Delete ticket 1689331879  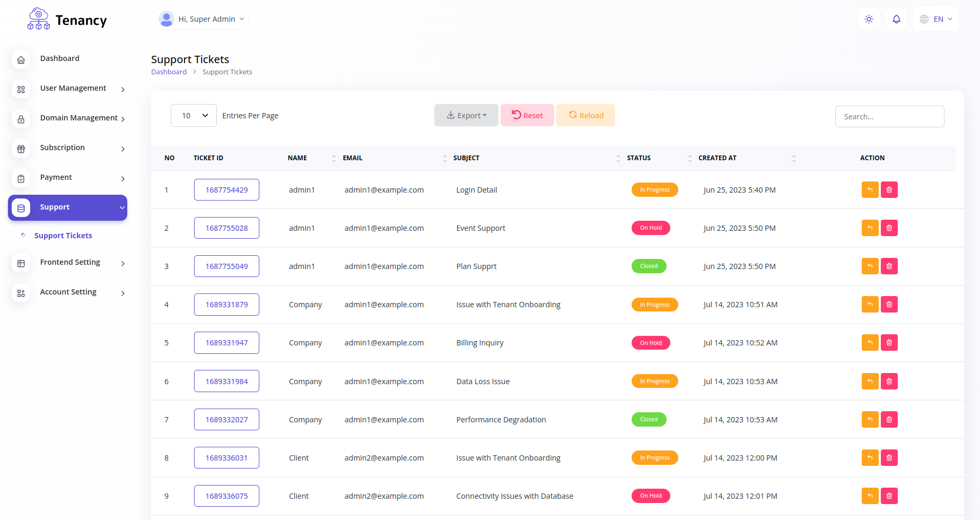pos(889,304)
